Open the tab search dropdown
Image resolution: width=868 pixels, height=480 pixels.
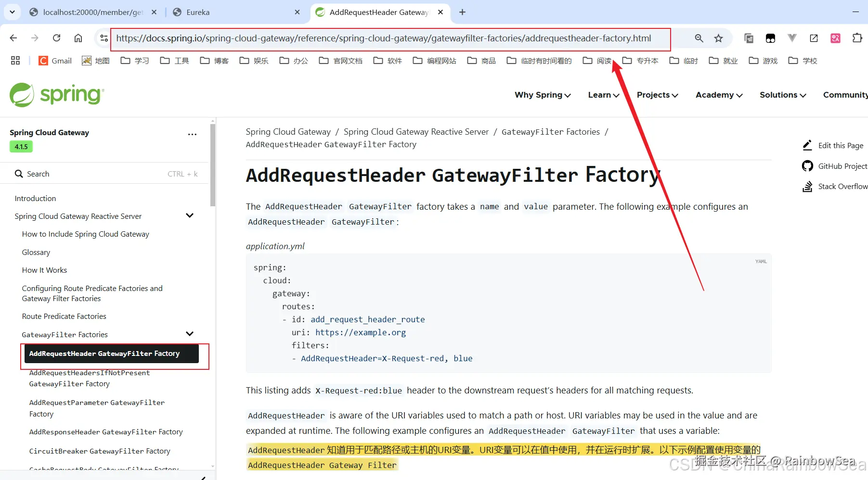point(12,12)
